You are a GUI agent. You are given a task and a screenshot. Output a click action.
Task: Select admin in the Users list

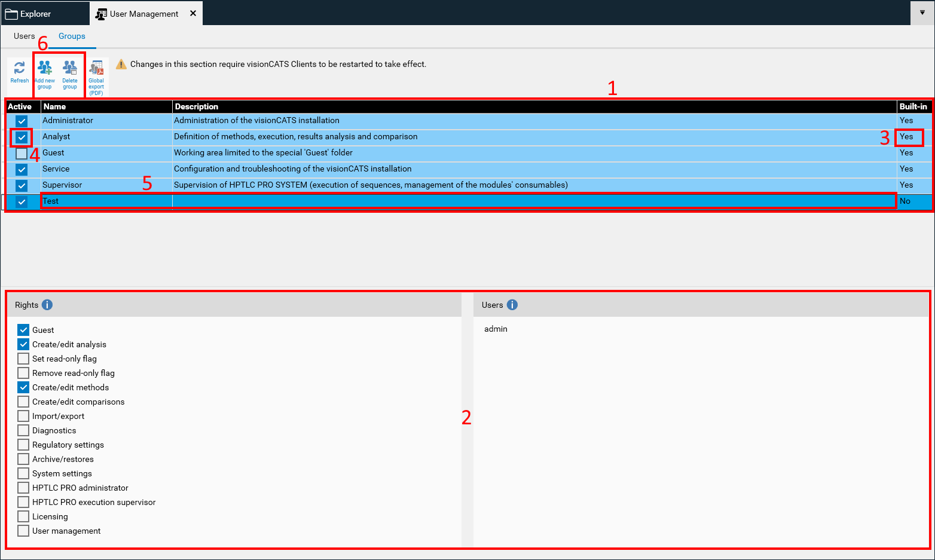pos(496,329)
